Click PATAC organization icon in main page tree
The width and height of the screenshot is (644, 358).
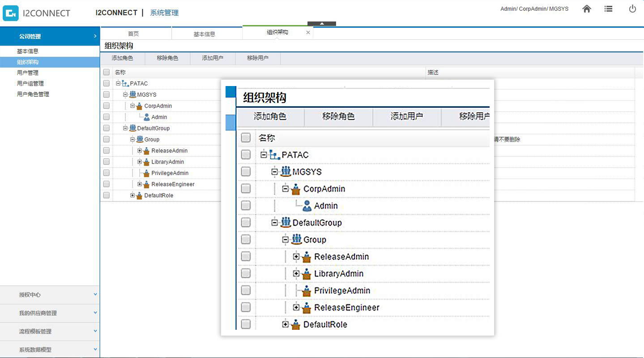[x=126, y=84]
